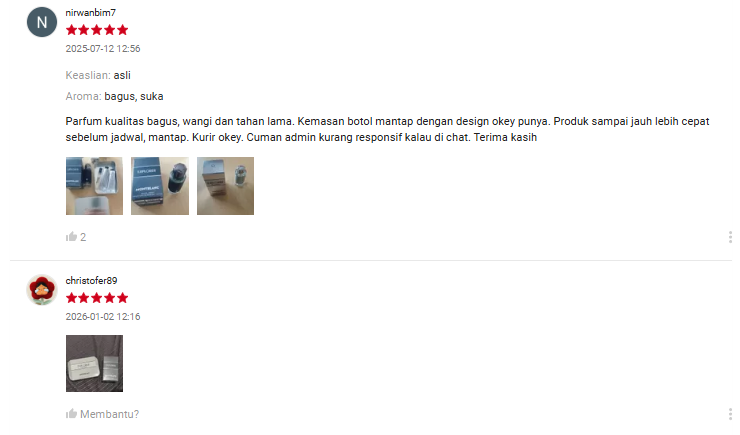Click the Keaslian: asli attribute line
The image size is (740, 435).
click(98, 75)
